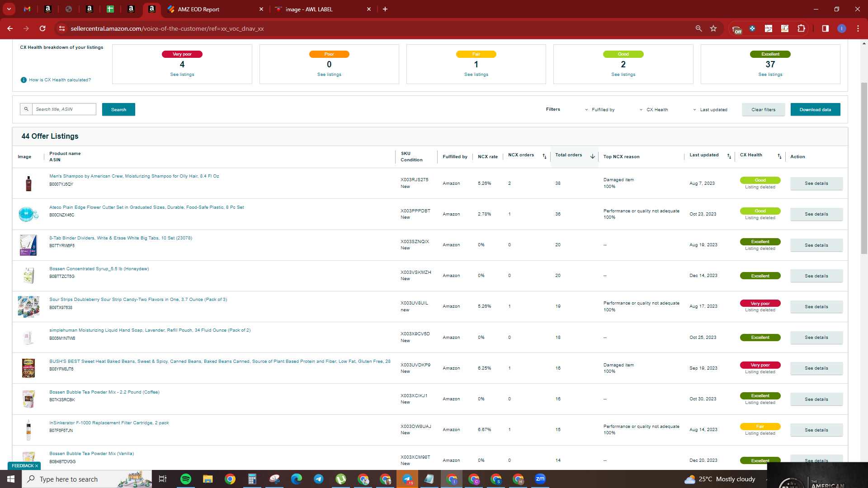The height and width of the screenshot is (488, 868).
Task: See listings under Very poor
Action: pos(182,75)
